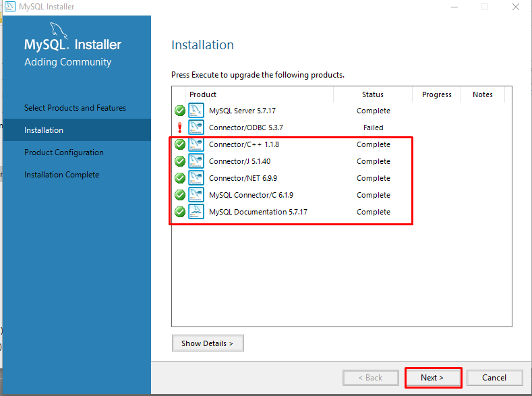Click the 'Press Execute to upgrade' instruction text
The width and height of the screenshot is (532, 396).
[x=258, y=75]
